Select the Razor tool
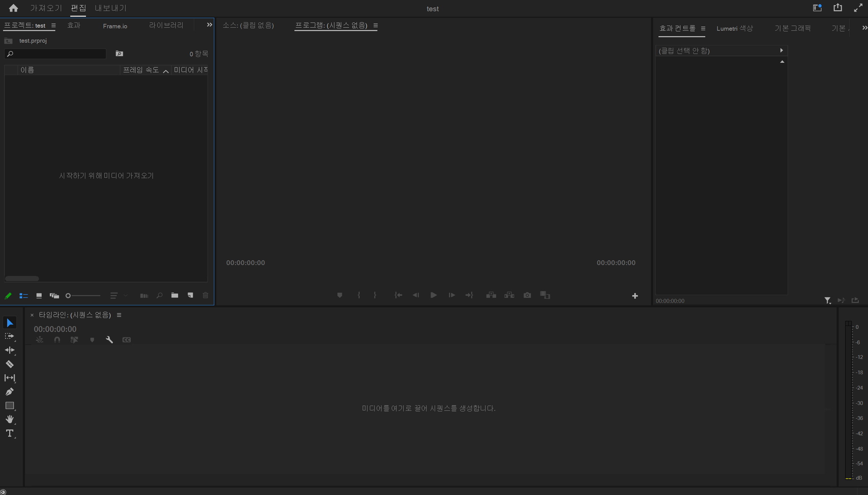Image resolution: width=868 pixels, height=495 pixels. pyautogui.click(x=10, y=364)
